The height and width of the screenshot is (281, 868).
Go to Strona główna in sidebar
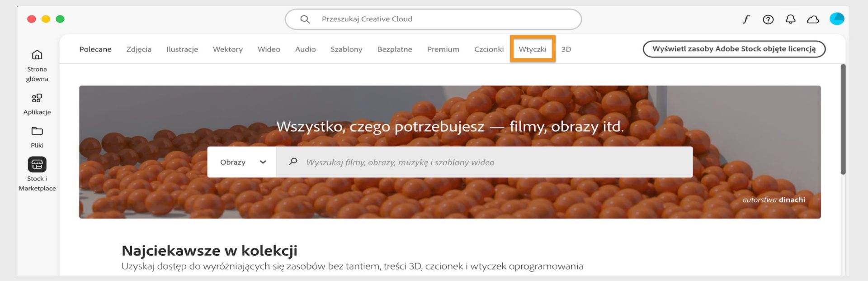click(x=37, y=66)
